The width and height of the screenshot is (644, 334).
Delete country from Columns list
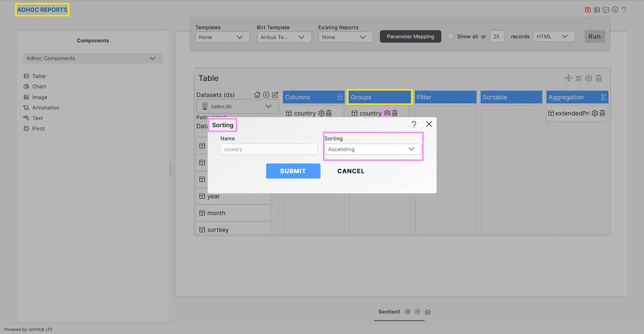click(x=329, y=113)
